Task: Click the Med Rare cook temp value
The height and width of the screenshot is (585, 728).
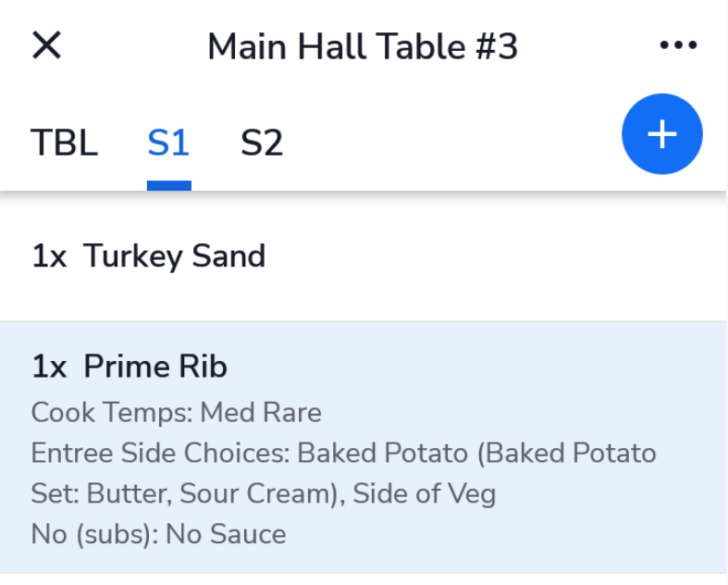Action: (x=261, y=412)
